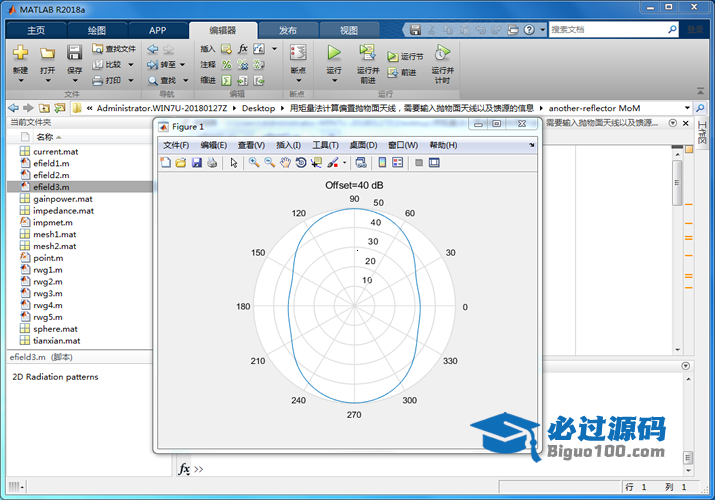Click the 运行节 (Run Section) button
The height and width of the screenshot is (500, 715).
(x=405, y=57)
